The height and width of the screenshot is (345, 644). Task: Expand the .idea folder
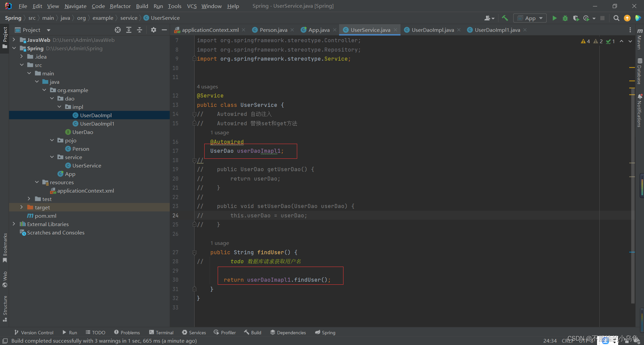pos(22,57)
